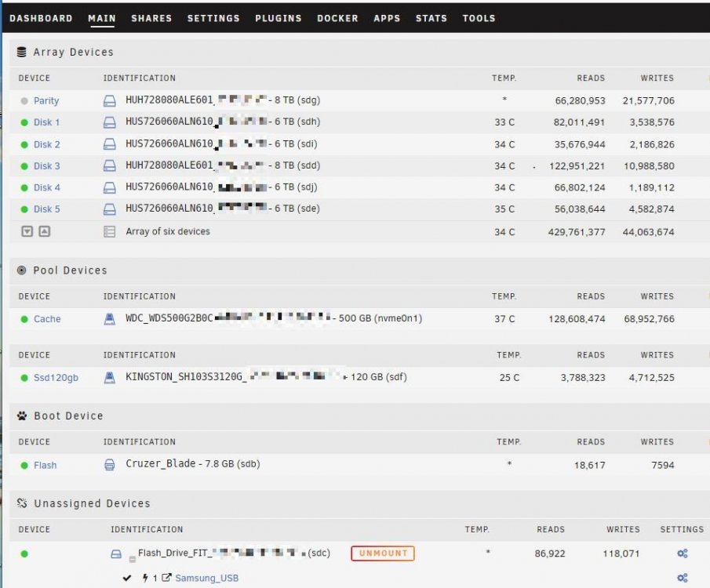Click the Cache NVMe drive icon
710x588 pixels.
click(110, 319)
